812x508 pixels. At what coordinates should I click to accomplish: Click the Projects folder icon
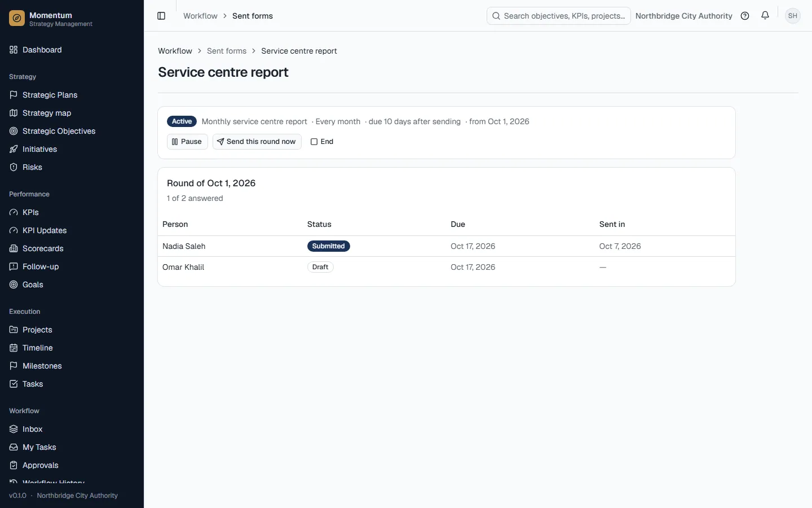coord(14,330)
